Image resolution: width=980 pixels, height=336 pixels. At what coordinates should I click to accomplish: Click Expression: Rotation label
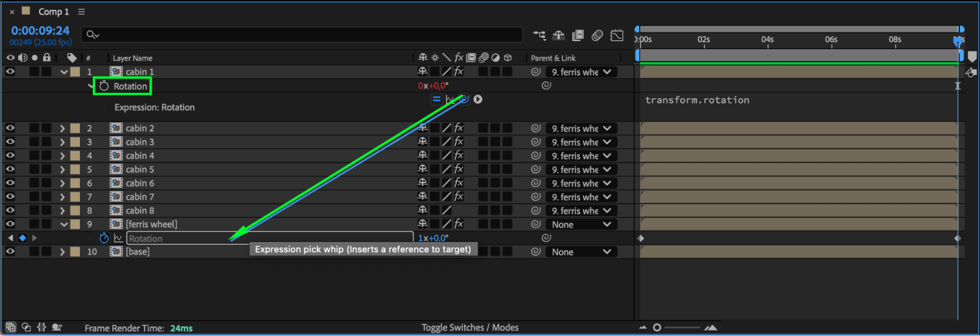(154, 107)
